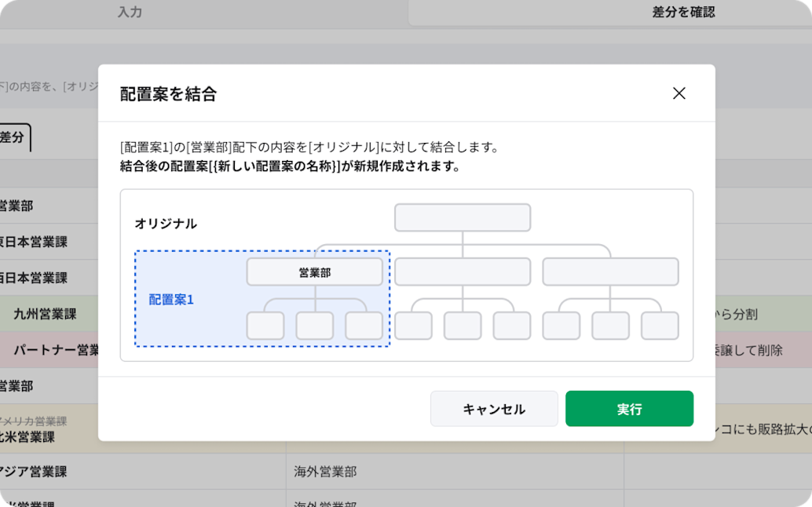Click the 実行 button to merge placement plans

(629, 408)
